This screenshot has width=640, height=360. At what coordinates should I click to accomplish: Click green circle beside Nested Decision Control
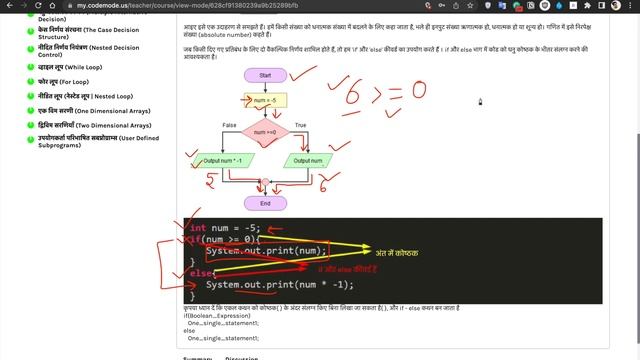point(31,49)
